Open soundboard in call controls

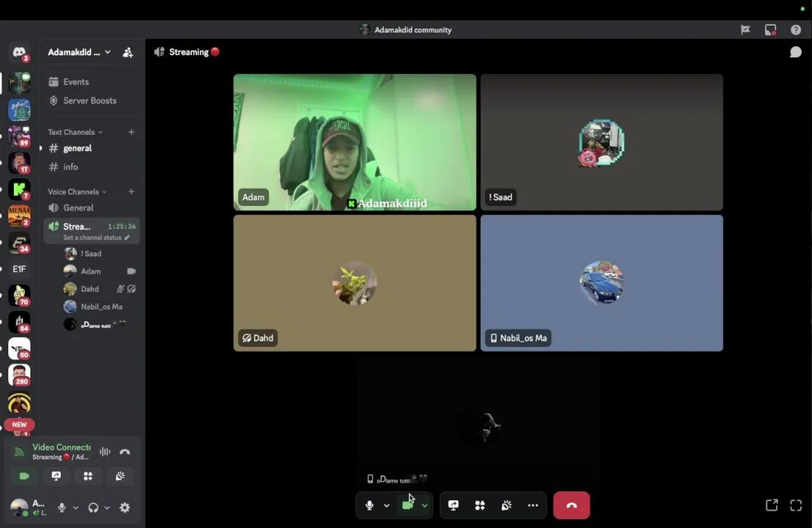(506, 505)
